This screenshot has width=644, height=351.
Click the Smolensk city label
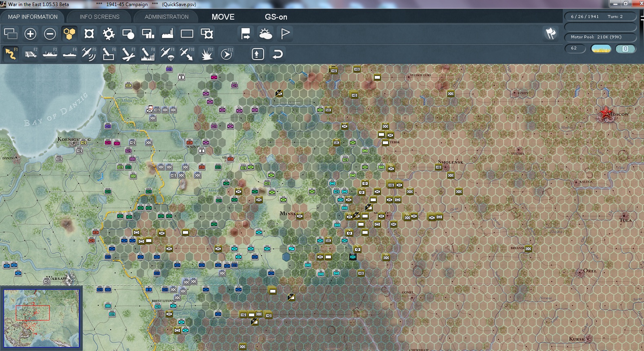(x=451, y=162)
